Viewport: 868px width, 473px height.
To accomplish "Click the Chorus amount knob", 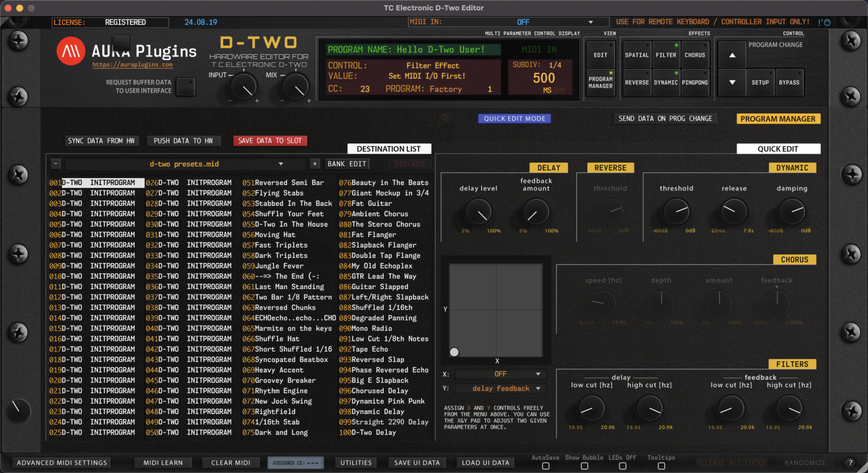I will (x=719, y=303).
